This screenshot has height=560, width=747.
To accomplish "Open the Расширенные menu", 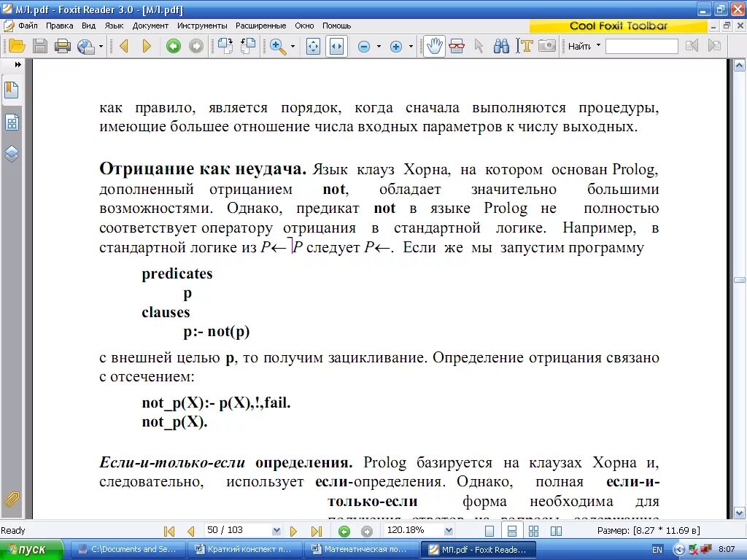I will click(x=260, y=26).
